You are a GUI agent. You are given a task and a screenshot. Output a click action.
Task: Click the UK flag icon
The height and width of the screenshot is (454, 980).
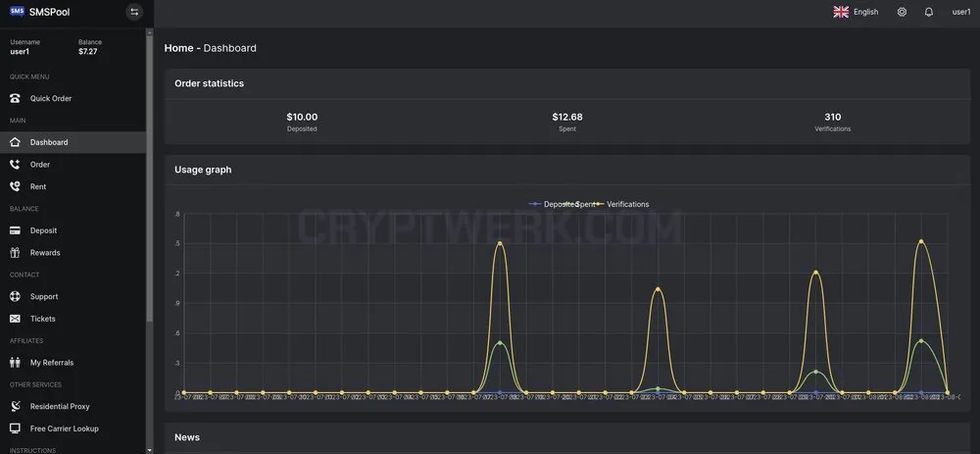841,12
